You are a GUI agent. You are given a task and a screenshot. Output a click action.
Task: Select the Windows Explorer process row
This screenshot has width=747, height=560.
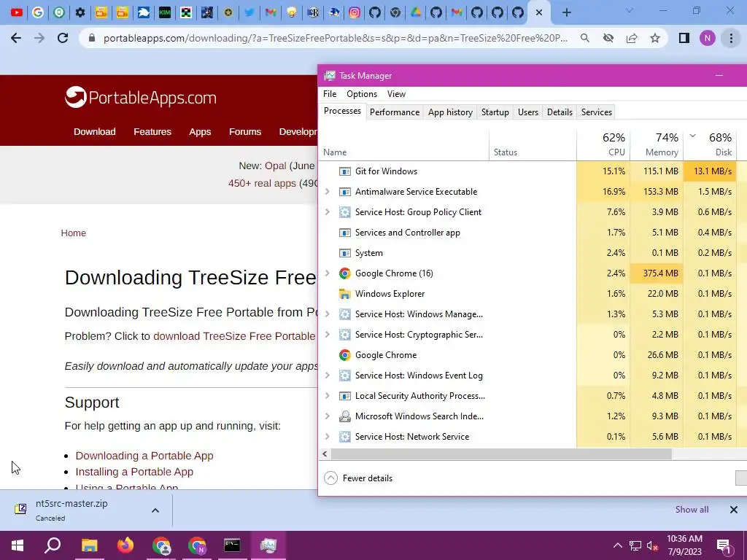click(x=532, y=294)
